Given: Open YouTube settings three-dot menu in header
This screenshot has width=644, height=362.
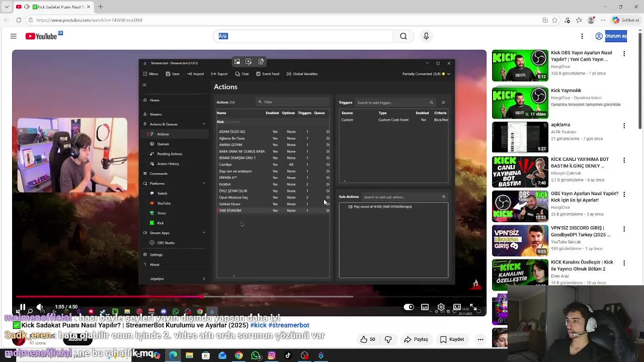Looking at the screenshot, I should click(582, 36).
